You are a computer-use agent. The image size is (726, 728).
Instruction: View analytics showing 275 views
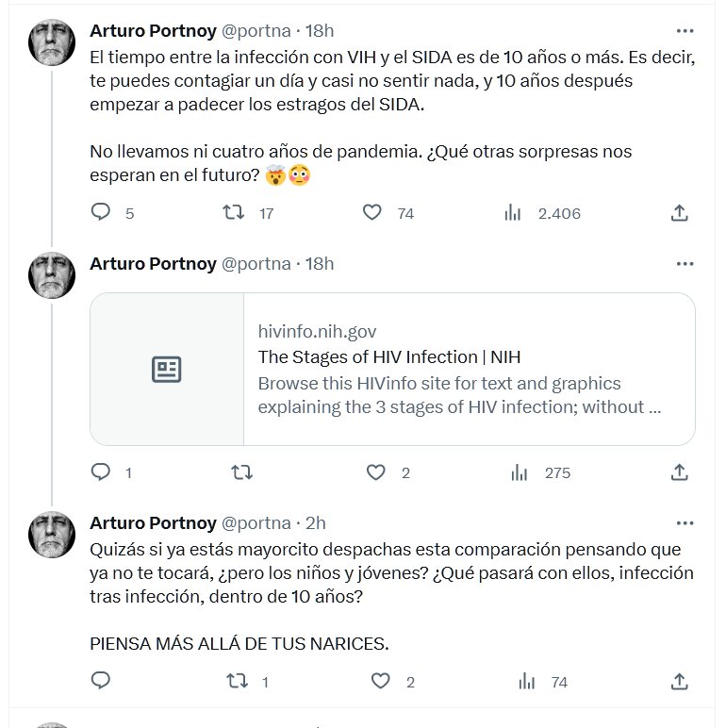518,472
